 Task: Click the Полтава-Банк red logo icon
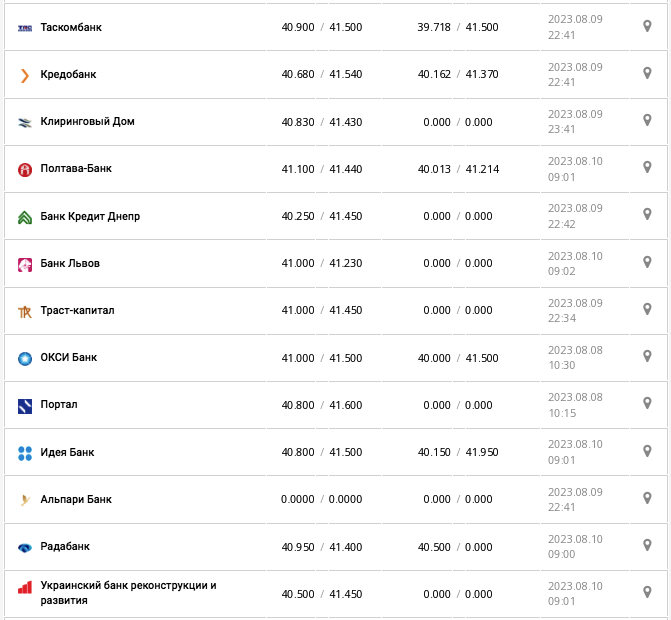click(x=25, y=170)
